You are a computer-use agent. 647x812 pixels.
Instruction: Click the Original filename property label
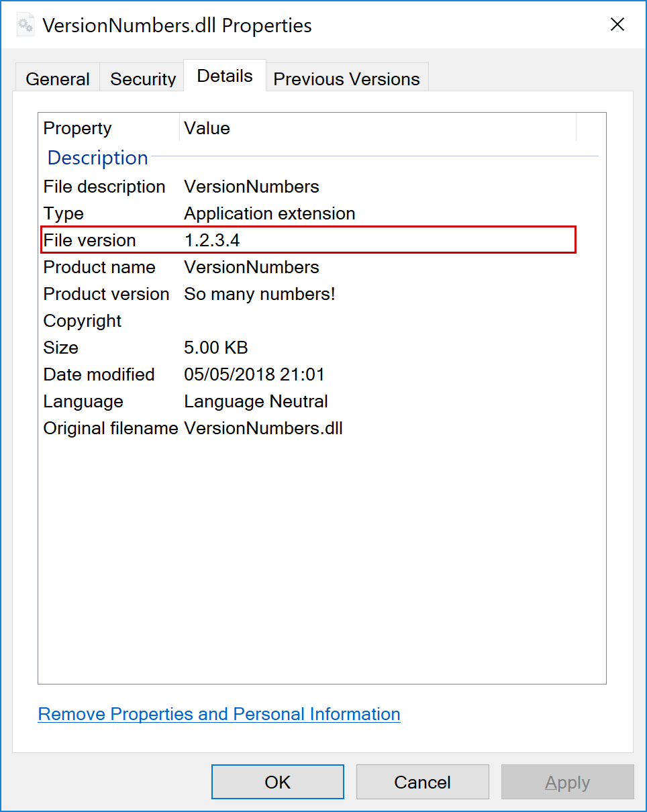point(111,428)
